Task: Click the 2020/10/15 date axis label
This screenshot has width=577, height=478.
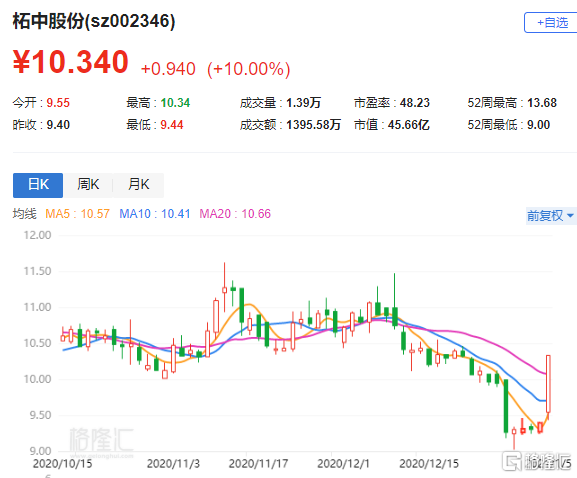Action: pos(63,464)
